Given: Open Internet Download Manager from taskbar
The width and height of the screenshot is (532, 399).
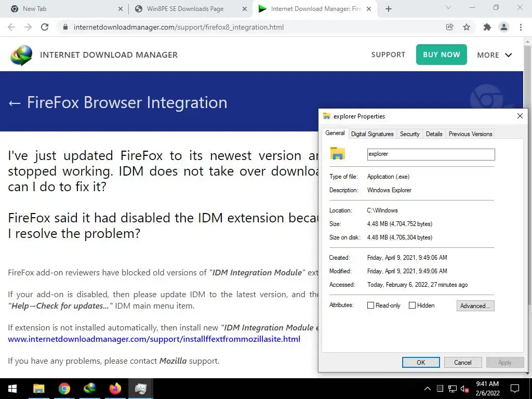Looking at the screenshot, I should click(89, 389).
